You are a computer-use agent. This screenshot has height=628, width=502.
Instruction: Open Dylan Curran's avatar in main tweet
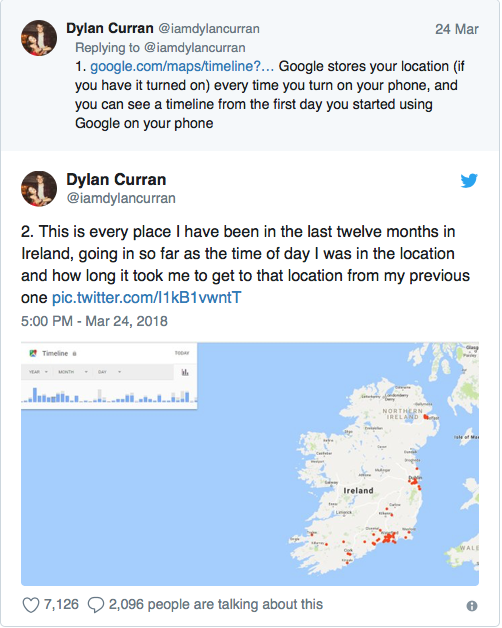coord(39,189)
